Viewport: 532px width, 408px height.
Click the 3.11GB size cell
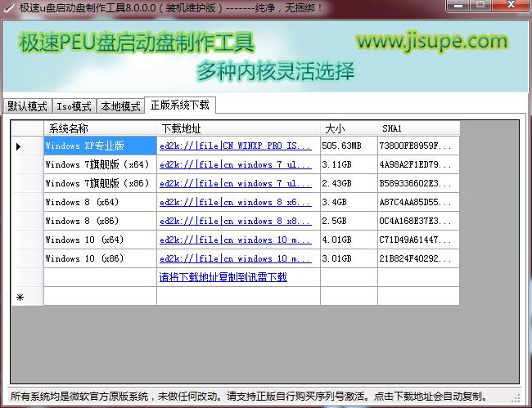pyautogui.click(x=349, y=164)
